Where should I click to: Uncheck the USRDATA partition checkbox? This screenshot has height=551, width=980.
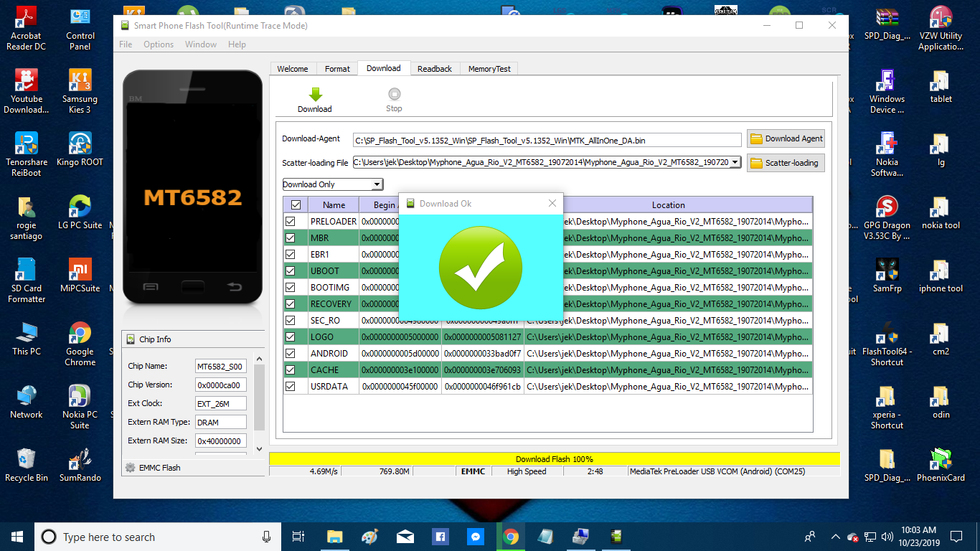pos(291,387)
